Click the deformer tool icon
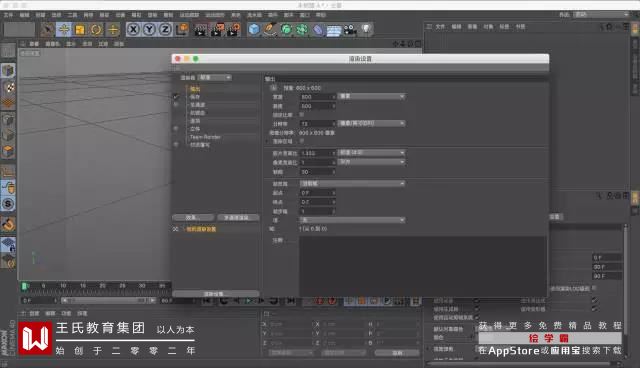The image size is (640, 368). (318, 29)
